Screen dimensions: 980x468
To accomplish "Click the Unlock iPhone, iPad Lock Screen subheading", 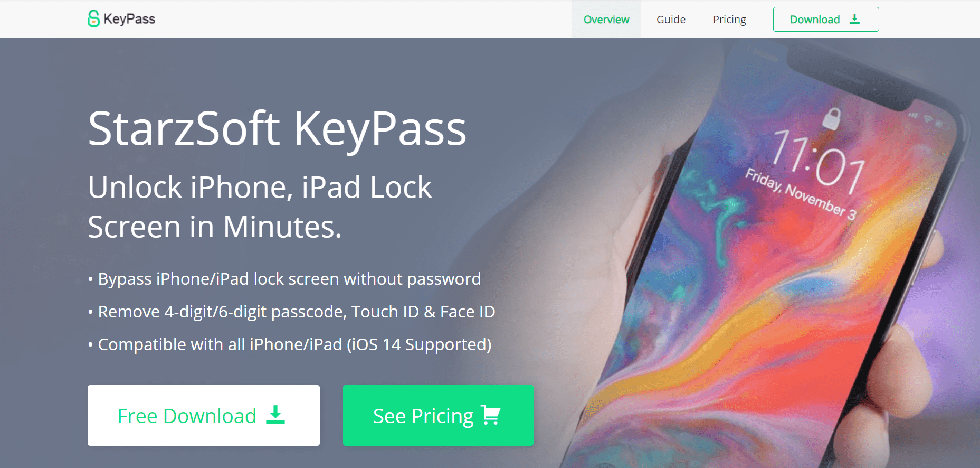I will pyautogui.click(x=260, y=207).
